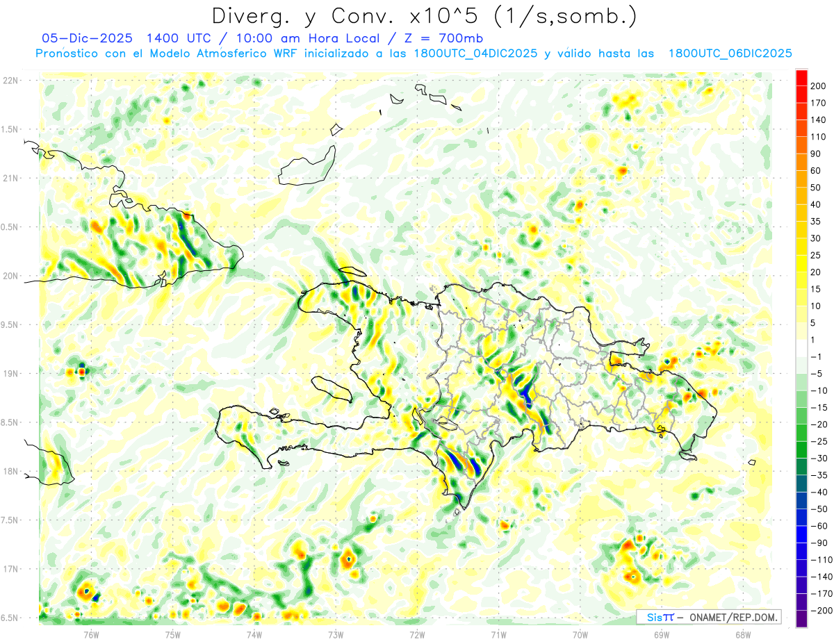Click the '9.5N' latitude axis label
Screen dimensions: 834x644
[10, 325]
